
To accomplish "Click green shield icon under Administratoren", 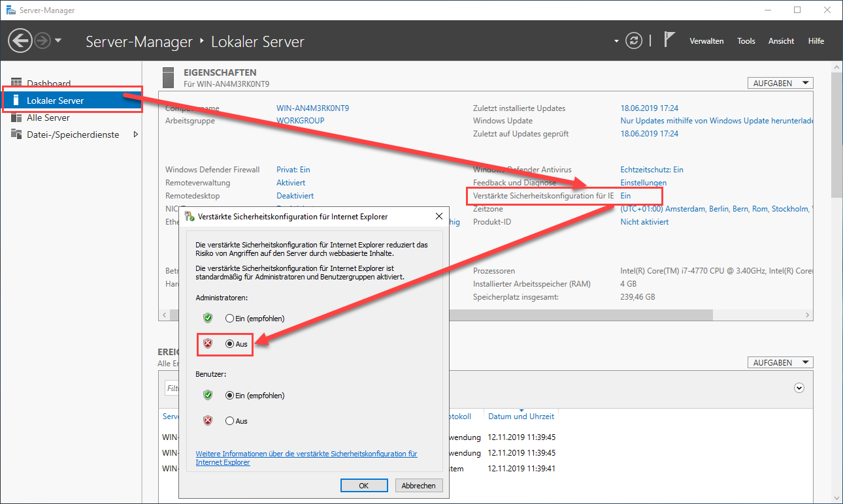I will (208, 318).
